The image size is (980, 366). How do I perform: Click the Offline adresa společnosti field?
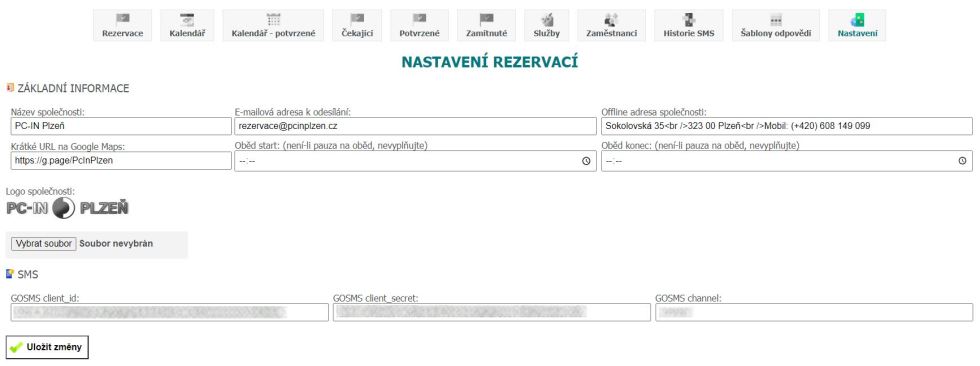tap(787, 126)
